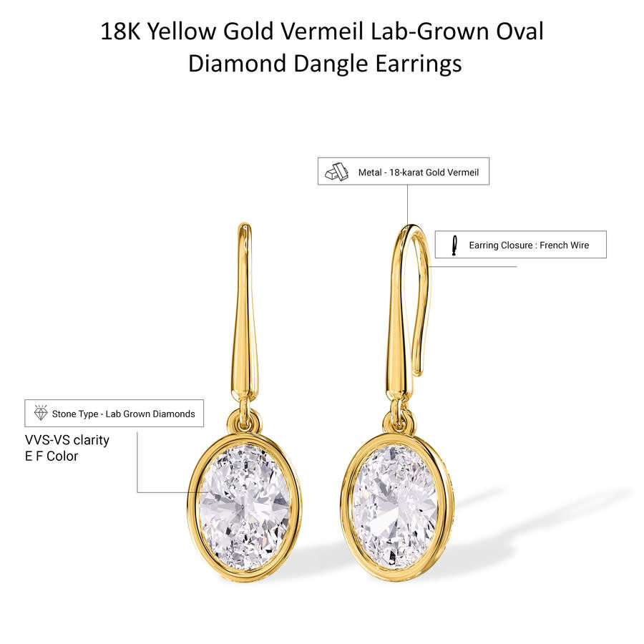Click the diamond stone type icon
644x644 pixels.
pos(41,413)
